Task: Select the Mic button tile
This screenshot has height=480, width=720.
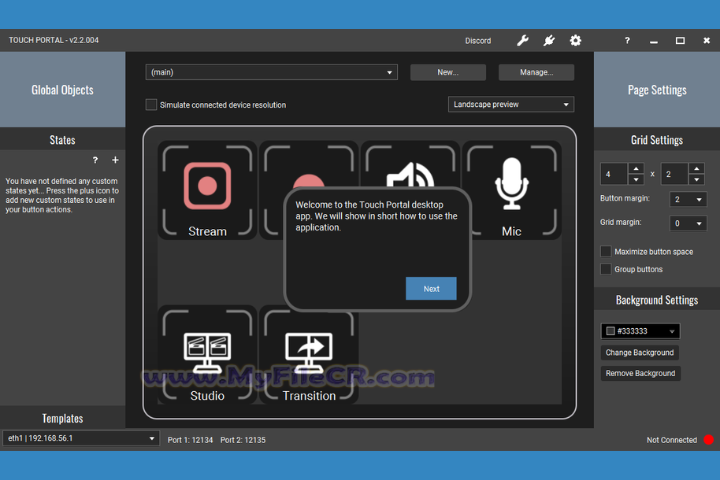Action: pos(512,190)
